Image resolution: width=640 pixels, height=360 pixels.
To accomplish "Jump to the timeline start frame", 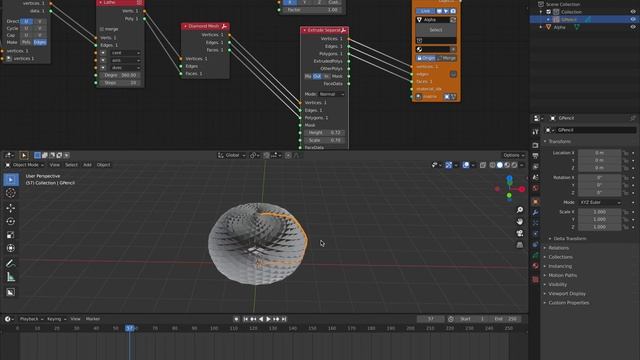I will point(246,319).
